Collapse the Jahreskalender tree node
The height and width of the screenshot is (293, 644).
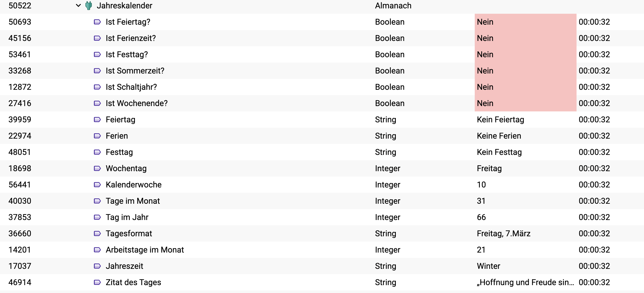(78, 5)
